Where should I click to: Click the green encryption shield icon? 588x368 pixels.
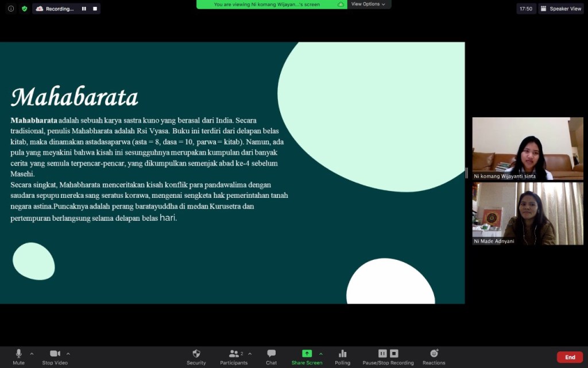[x=24, y=9]
